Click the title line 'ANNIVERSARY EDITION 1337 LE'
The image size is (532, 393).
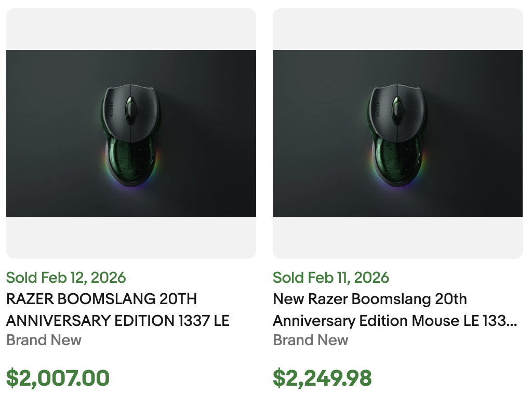tap(117, 321)
